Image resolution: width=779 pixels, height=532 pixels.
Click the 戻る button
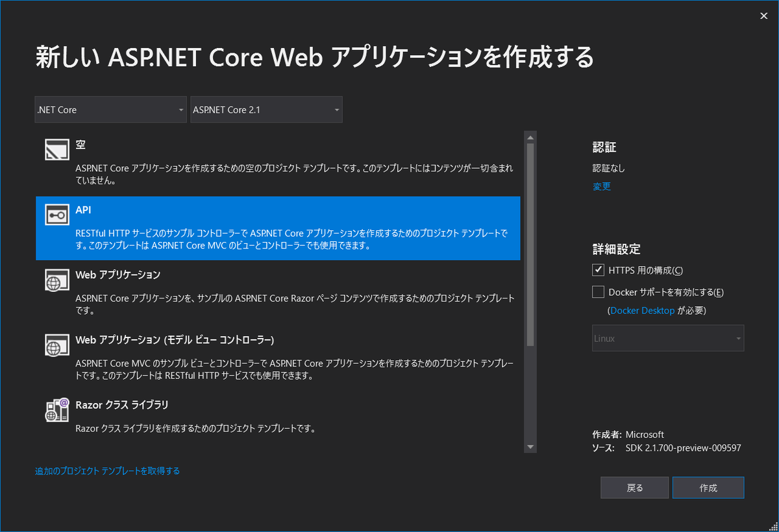pos(634,488)
